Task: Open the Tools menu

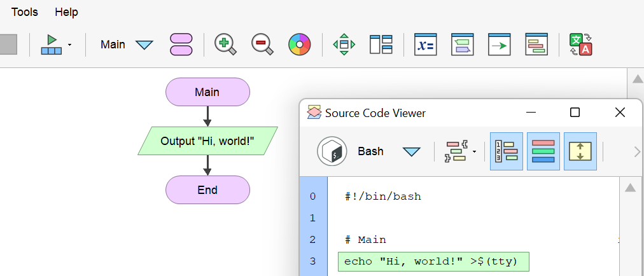Action: coord(25,12)
